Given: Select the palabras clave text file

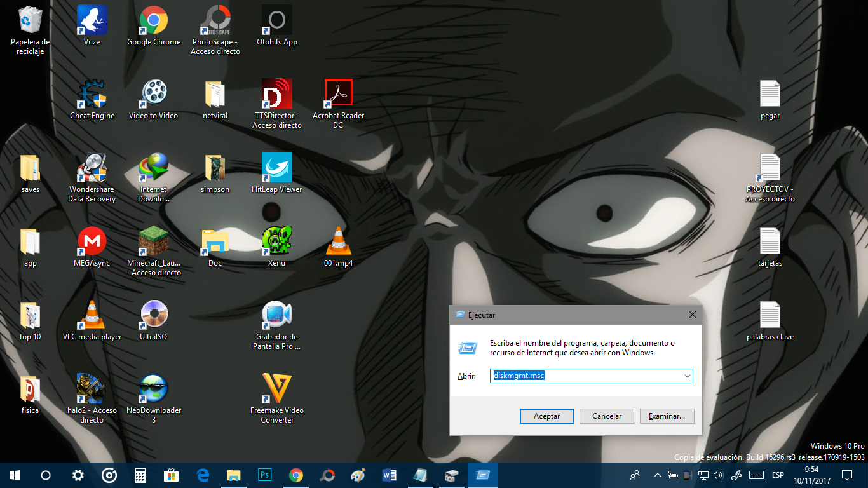Looking at the screenshot, I should [770, 321].
